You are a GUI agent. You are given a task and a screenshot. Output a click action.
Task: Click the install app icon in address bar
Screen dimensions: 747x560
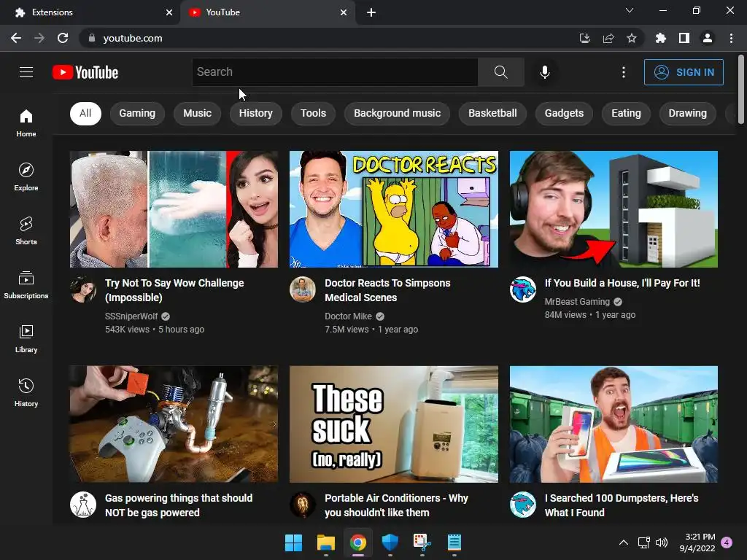point(584,38)
